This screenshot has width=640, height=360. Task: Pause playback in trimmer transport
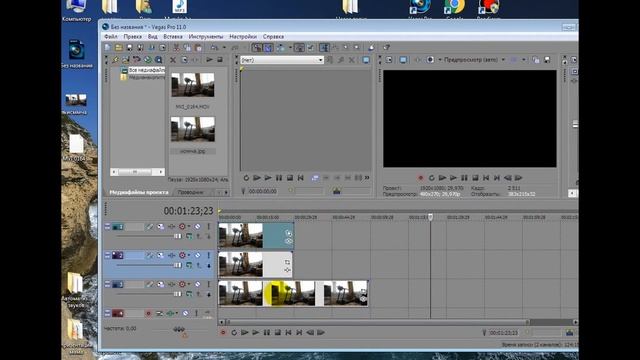pos(279,178)
